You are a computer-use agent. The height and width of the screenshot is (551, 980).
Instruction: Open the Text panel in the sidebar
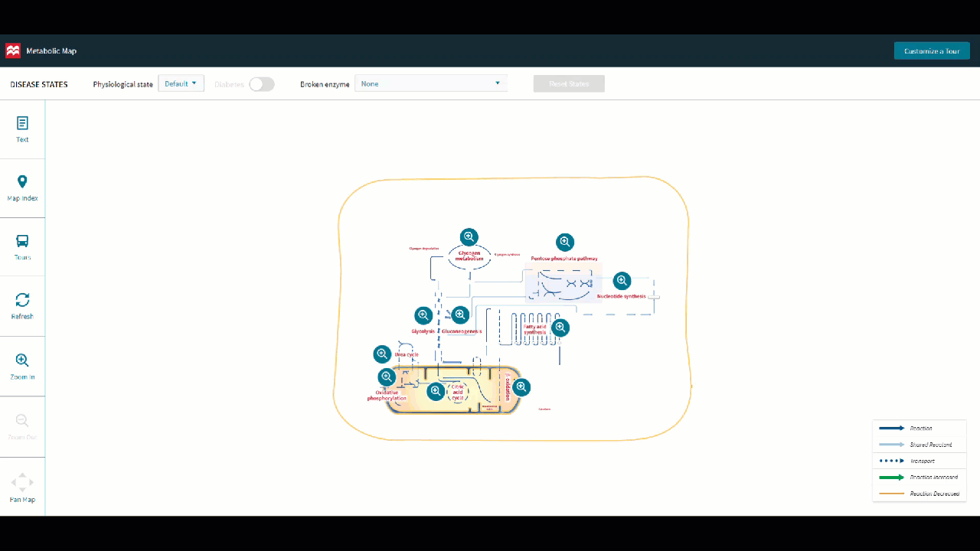[x=22, y=128]
